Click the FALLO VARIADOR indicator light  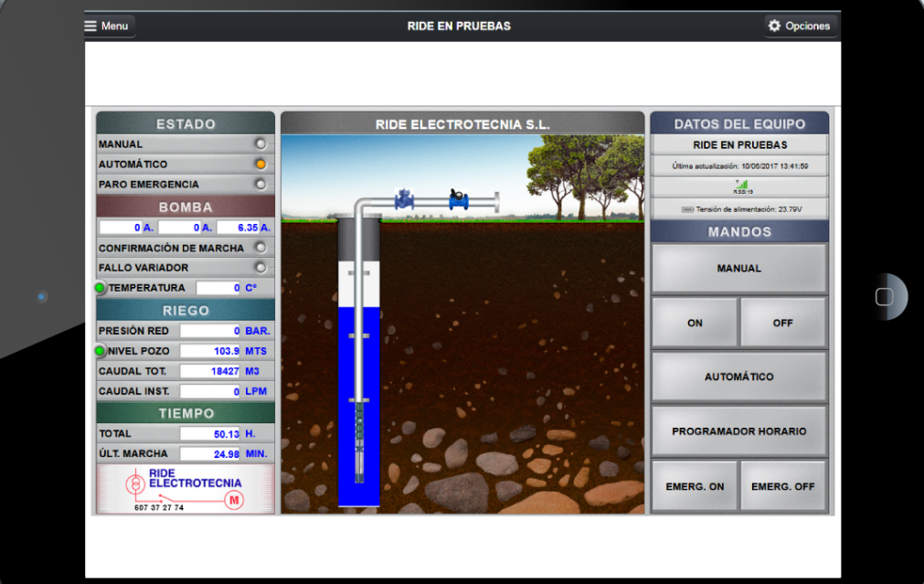260,268
